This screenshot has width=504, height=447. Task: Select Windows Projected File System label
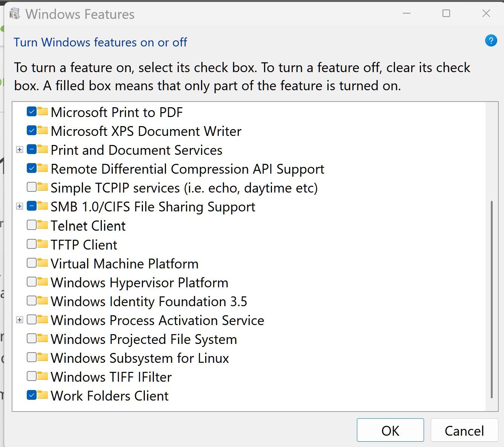coord(144,339)
